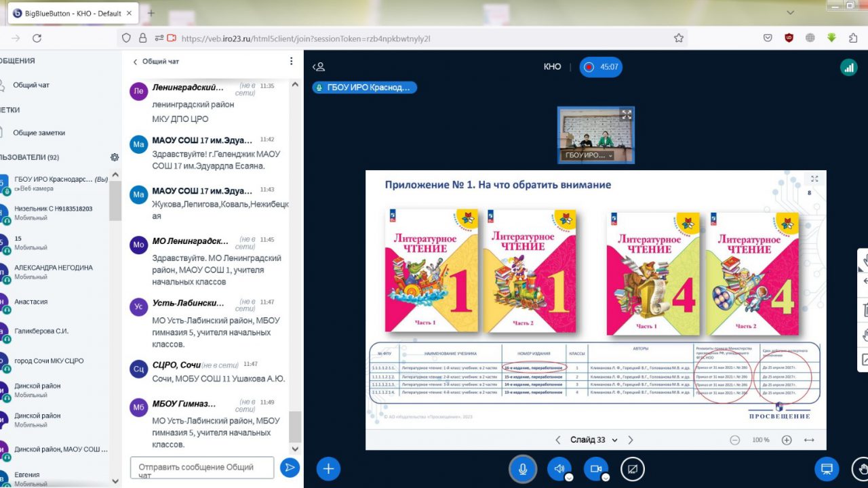Start screen sharing

coord(633,468)
